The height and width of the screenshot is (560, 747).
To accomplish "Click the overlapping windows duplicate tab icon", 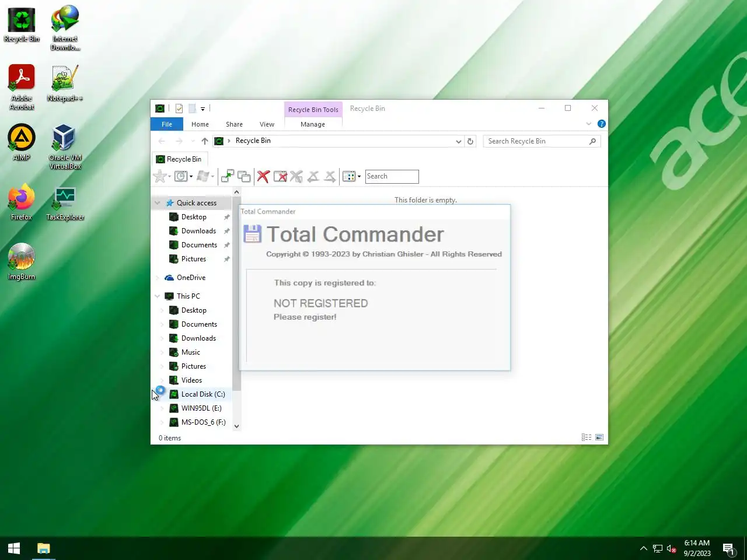I will 244,176.
